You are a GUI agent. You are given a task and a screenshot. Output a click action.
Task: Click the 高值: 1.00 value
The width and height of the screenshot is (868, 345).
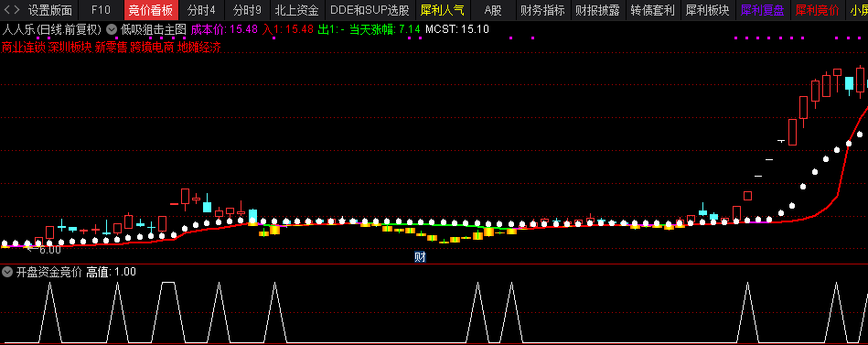coord(111,272)
